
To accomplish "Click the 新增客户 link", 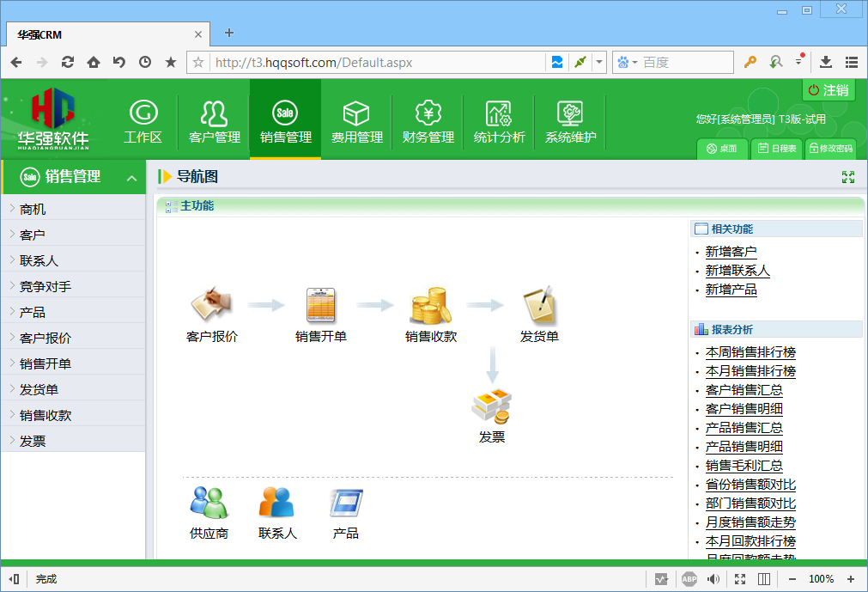I will [x=731, y=252].
